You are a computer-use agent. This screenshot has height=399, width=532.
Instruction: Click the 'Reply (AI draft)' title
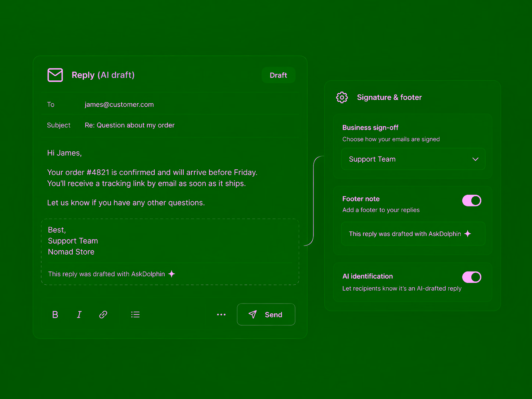point(103,75)
